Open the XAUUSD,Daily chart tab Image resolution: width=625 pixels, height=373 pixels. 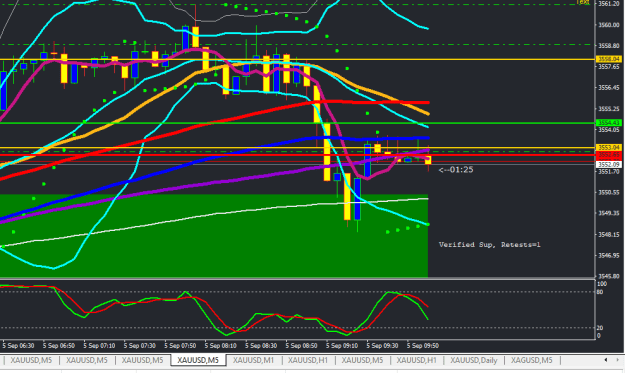[x=474, y=360]
